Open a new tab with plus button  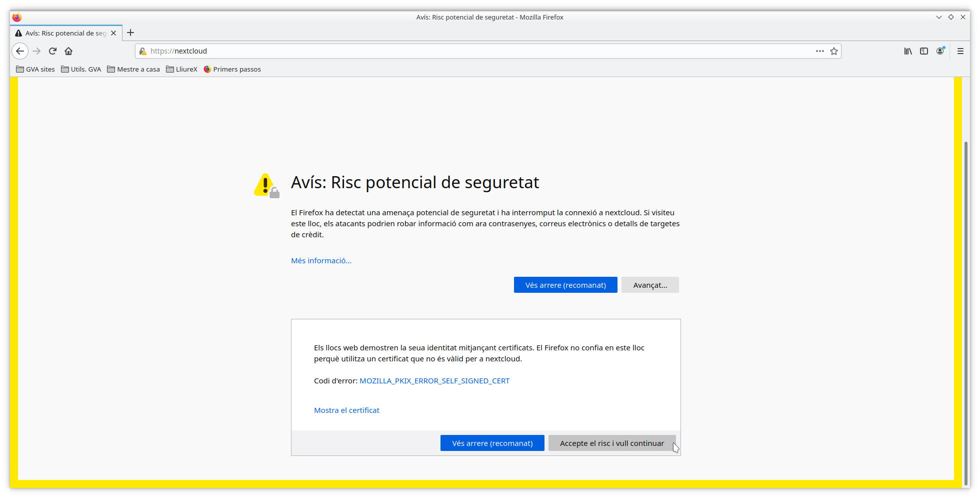click(130, 33)
